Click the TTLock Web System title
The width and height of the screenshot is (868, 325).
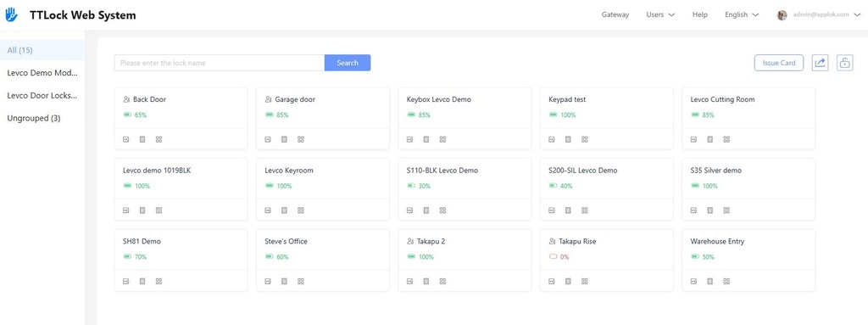[82, 15]
